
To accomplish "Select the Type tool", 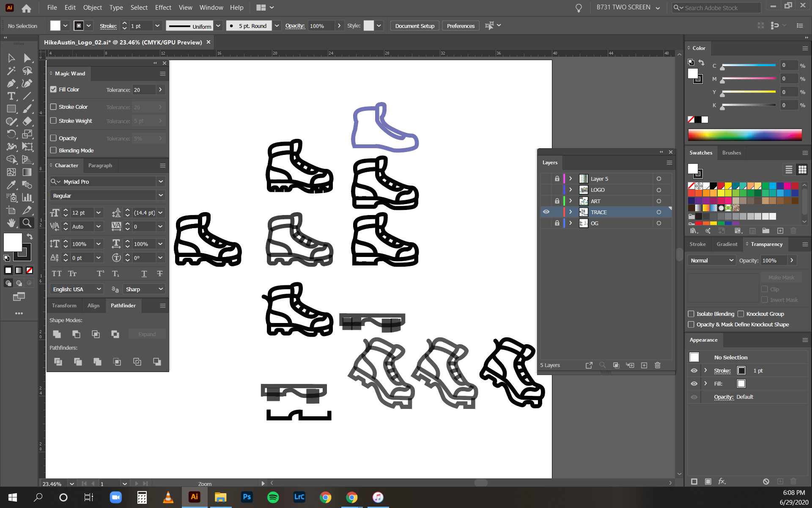I will 11,96.
